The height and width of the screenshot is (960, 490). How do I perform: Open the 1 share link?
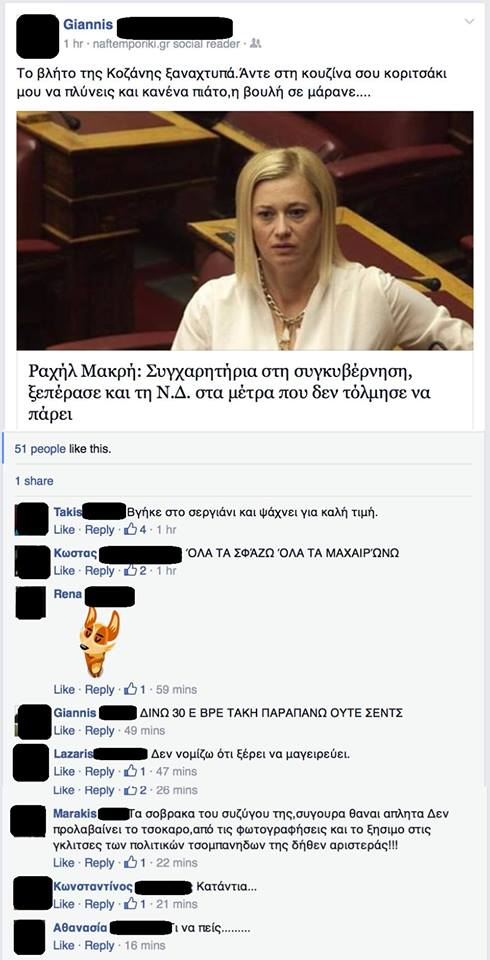(x=34, y=481)
